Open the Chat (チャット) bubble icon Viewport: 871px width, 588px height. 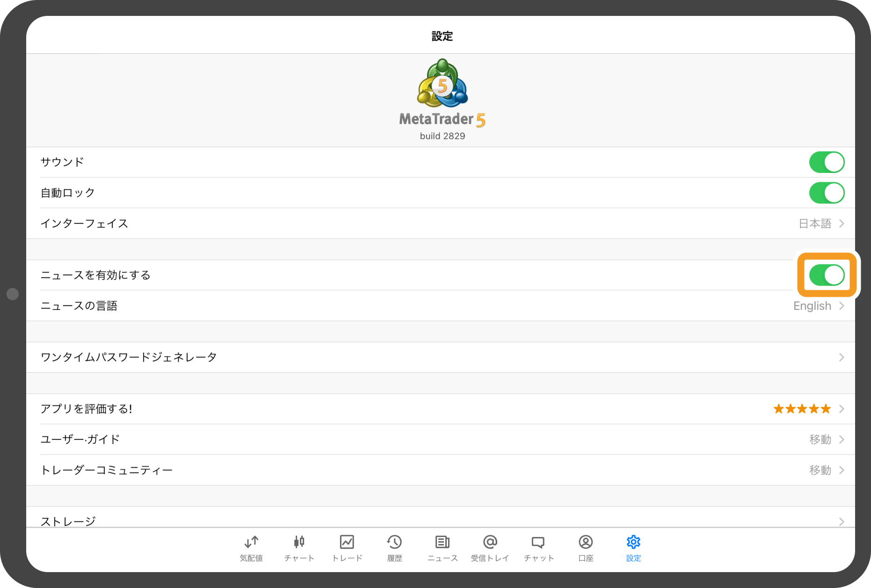click(538, 542)
